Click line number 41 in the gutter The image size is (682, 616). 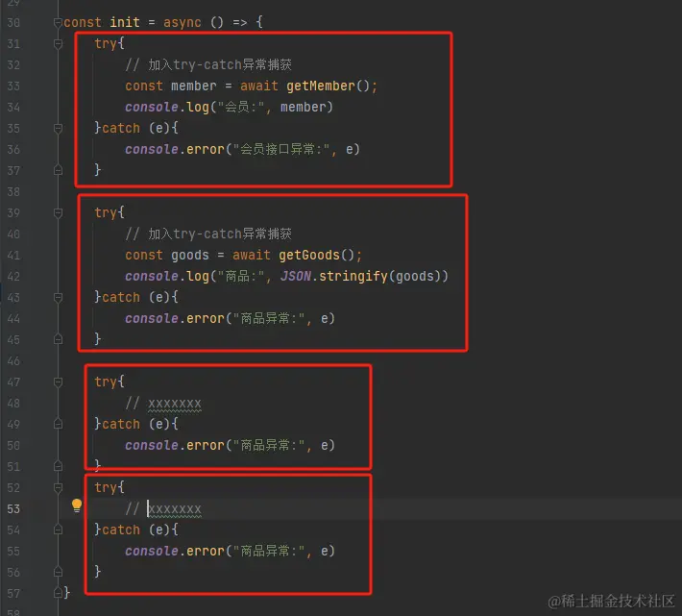click(13, 256)
